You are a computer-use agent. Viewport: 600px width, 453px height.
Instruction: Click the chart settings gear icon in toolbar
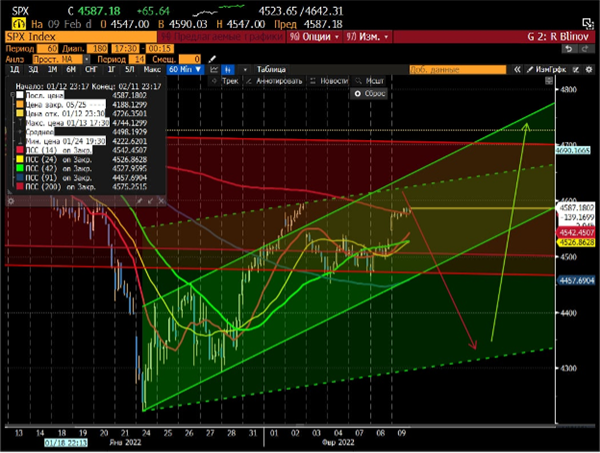click(589, 69)
